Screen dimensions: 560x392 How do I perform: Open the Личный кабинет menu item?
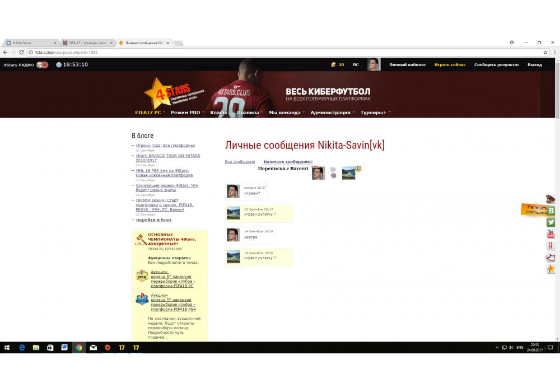pos(407,65)
